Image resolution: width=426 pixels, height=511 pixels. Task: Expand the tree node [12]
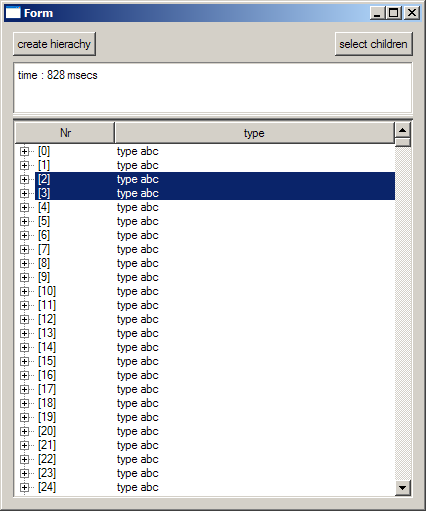(24, 320)
